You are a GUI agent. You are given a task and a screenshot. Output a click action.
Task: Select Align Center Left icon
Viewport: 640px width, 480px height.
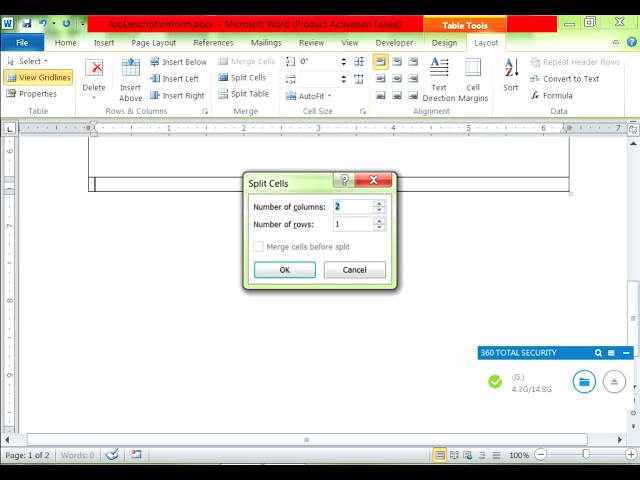click(380, 78)
